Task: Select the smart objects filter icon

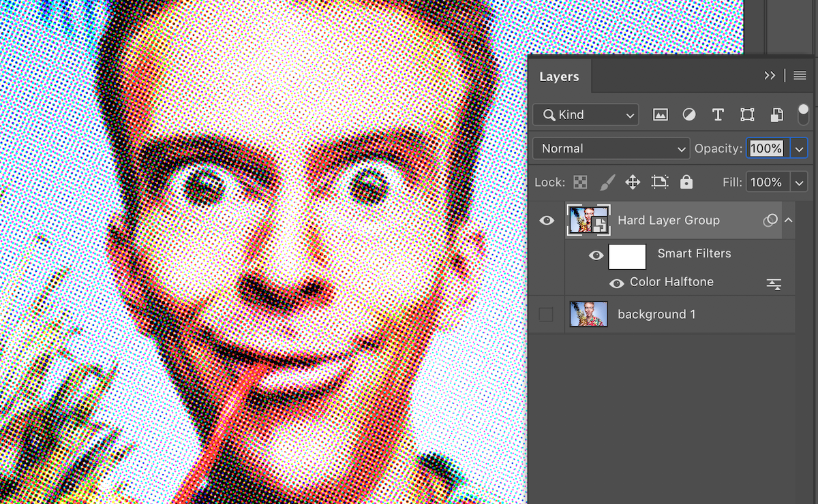Action: [x=776, y=114]
